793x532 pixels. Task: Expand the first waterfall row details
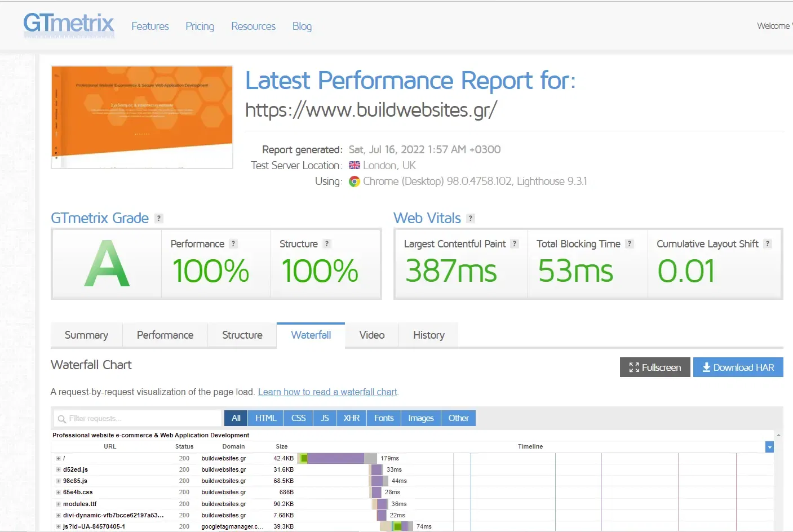tap(58, 458)
